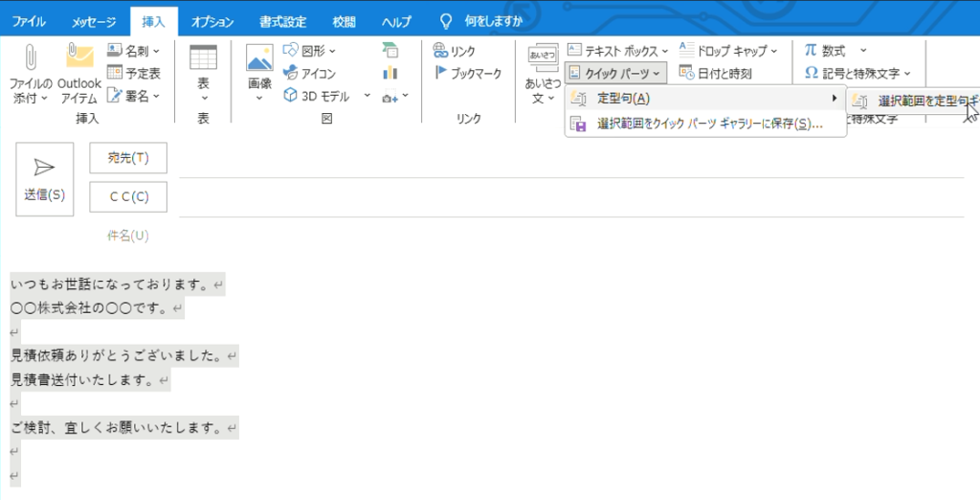Click the 宛先(T) recipient button
This screenshot has width=980, height=500.
127,158
